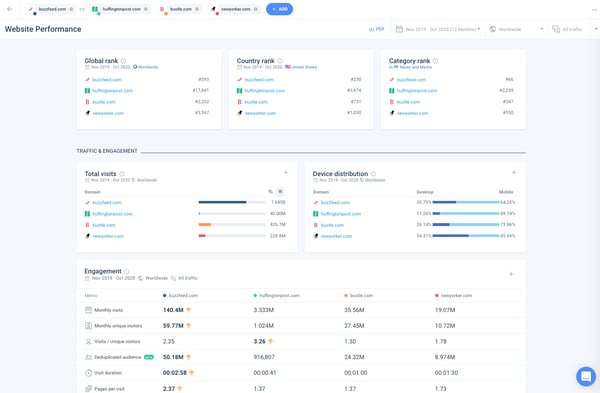Click the Monthly unique visitors icon
This screenshot has height=393, width=600.
coord(88,326)
